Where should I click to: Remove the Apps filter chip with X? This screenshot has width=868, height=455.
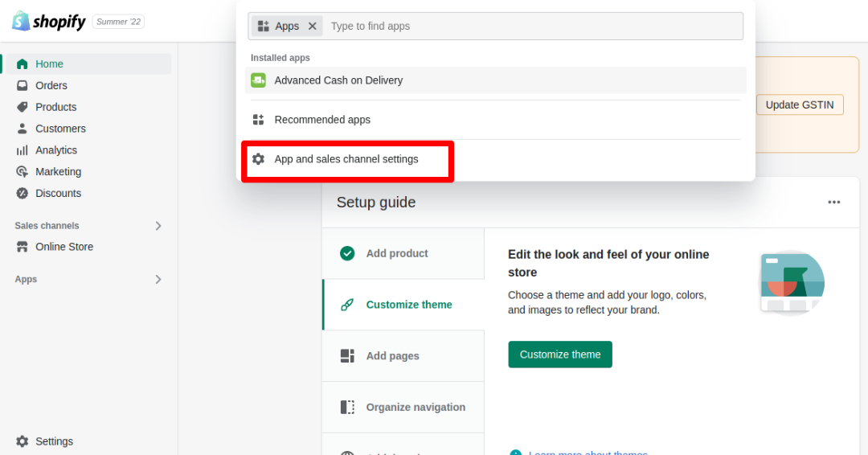click(312, 26)
